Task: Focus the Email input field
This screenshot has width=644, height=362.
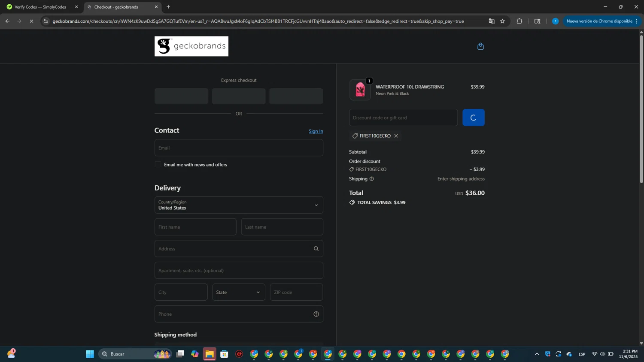Action: pos(239,148)
